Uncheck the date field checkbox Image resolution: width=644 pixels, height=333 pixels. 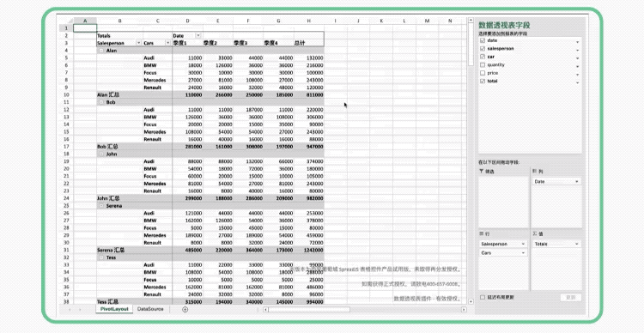click(x=483, y=40)
